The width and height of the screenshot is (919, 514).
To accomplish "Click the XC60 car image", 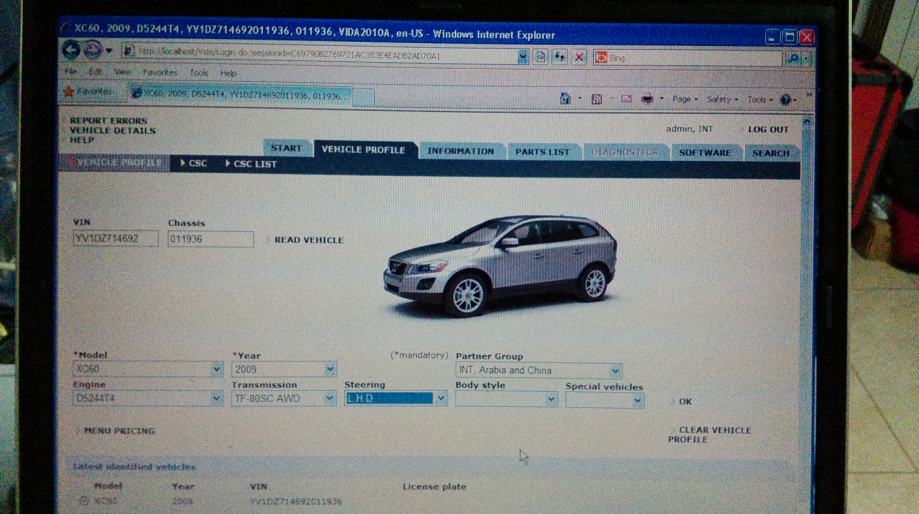I will 500,265.
